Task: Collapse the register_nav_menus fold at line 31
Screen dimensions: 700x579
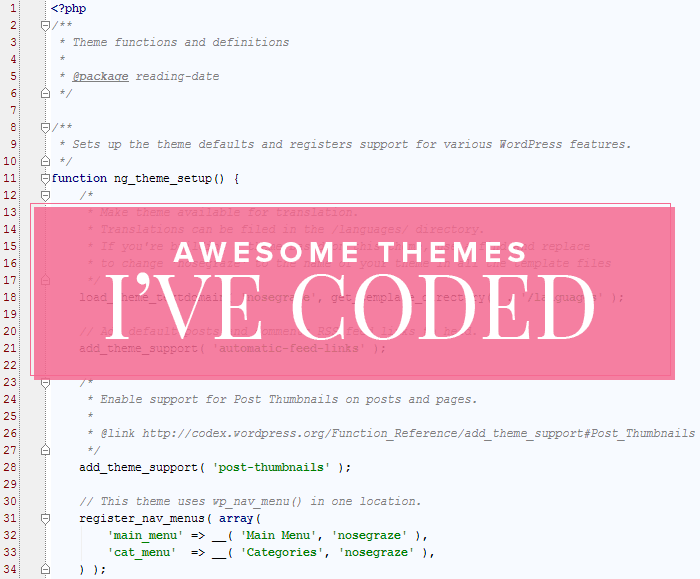Action: [45, 518]
